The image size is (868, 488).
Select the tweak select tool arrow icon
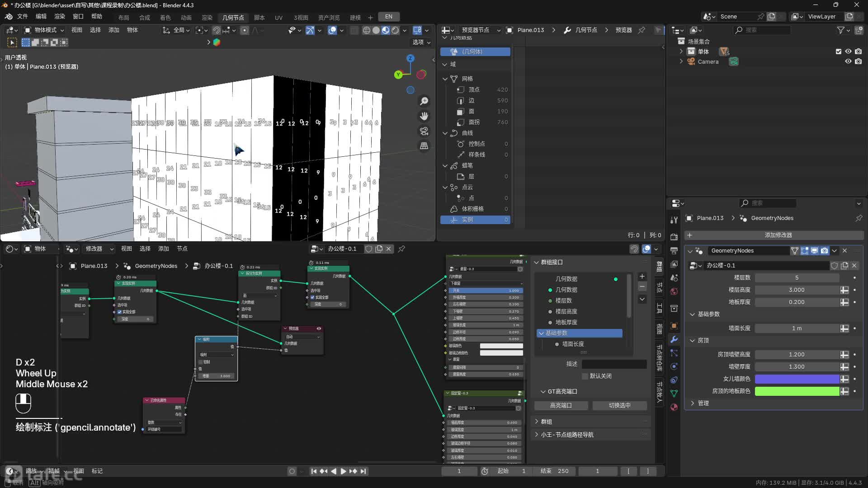12,42
